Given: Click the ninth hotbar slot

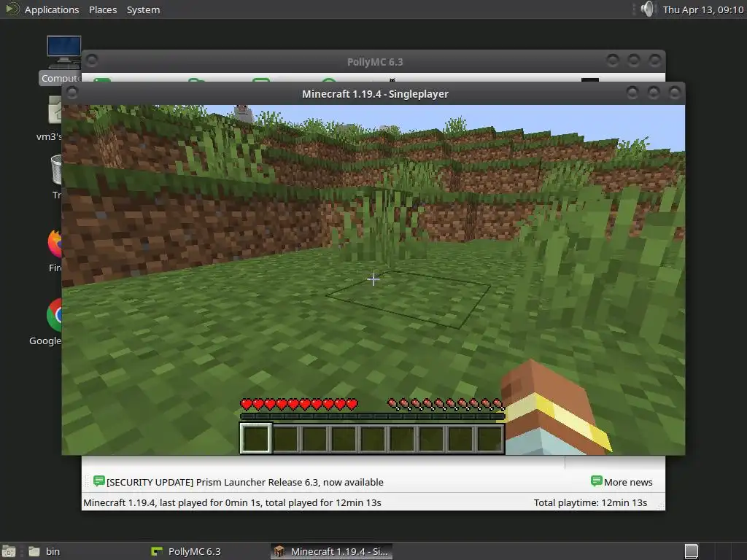Looking at the screenshot, I should [489, 438].
